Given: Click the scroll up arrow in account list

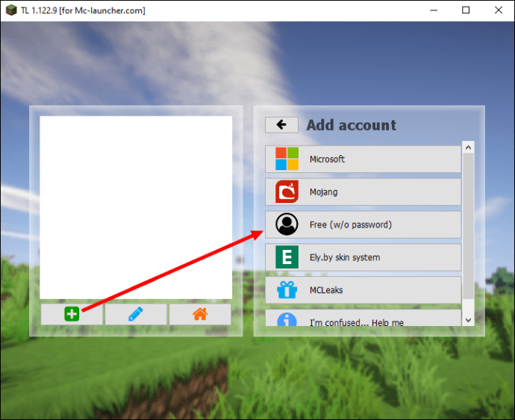Looking at the screenshot, I should point(469,148).
